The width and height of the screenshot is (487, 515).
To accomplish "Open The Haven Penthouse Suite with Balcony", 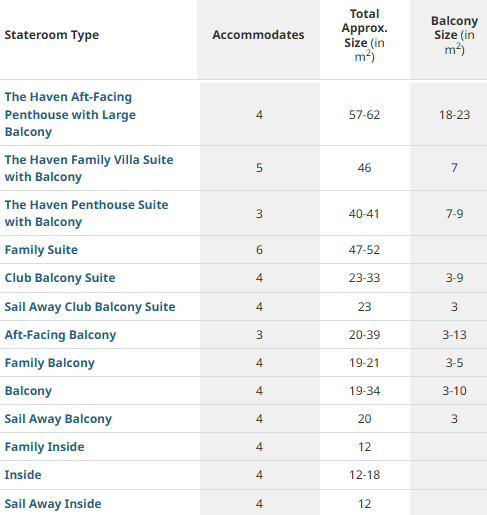I will click(x=86, y=213).
